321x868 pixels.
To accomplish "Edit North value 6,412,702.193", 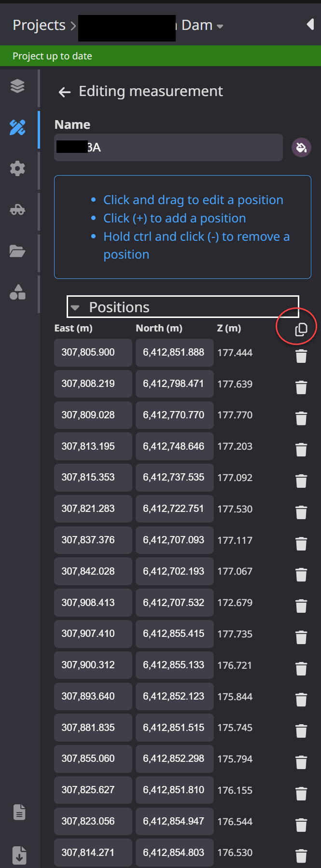I will pyautogui.click(x=174, y=571).
